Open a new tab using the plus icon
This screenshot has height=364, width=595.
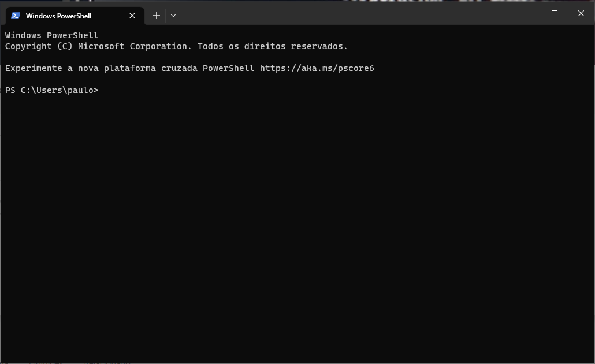coord(156,16)
